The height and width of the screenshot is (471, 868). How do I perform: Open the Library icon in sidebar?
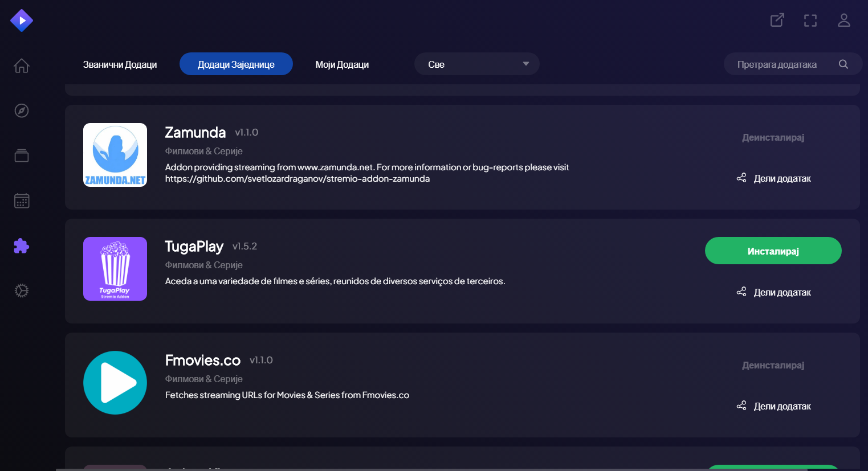tap(22, 155)
